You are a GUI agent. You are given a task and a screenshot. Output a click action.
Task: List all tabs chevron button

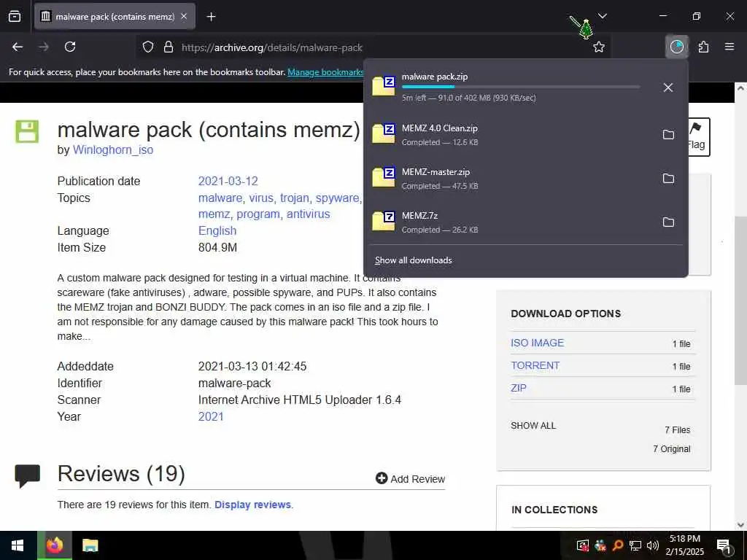pos(603,16)
